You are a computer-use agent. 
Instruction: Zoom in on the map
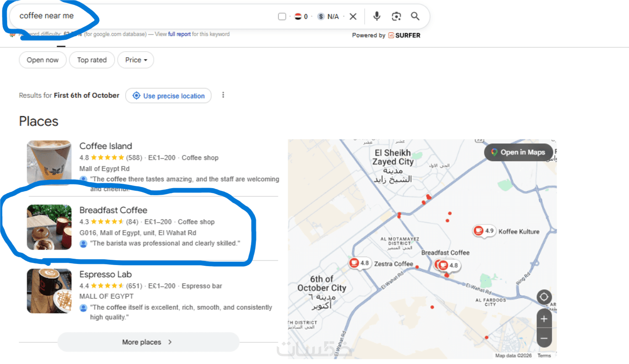pos(544,319)
